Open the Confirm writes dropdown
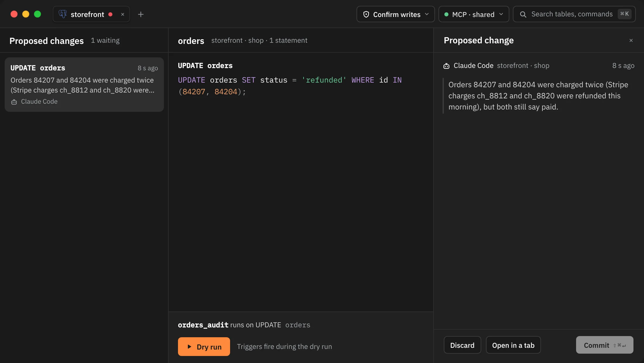 (x=395, y=14)
